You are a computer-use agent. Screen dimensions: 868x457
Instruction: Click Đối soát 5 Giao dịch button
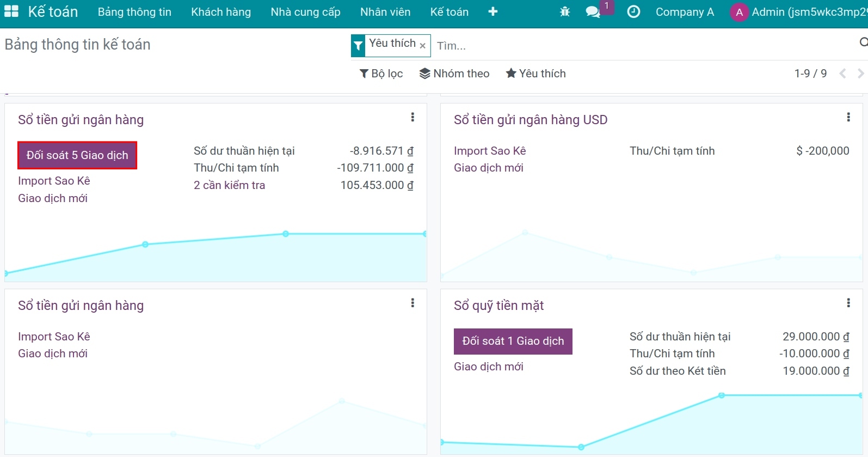77,155
